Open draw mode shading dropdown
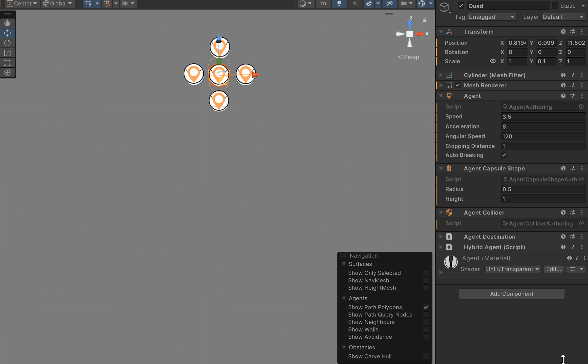The image size is (588, 364). pyautogui.click(x=306, y=4)
